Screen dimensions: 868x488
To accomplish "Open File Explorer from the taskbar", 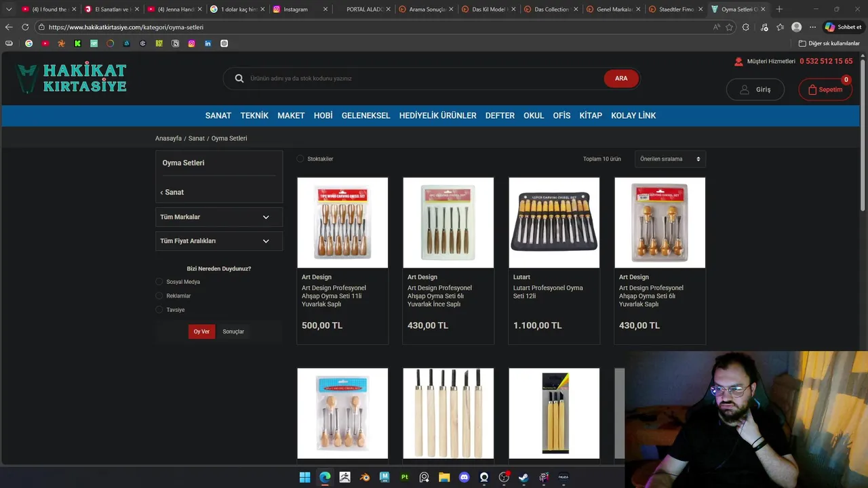I will point(444,477).
